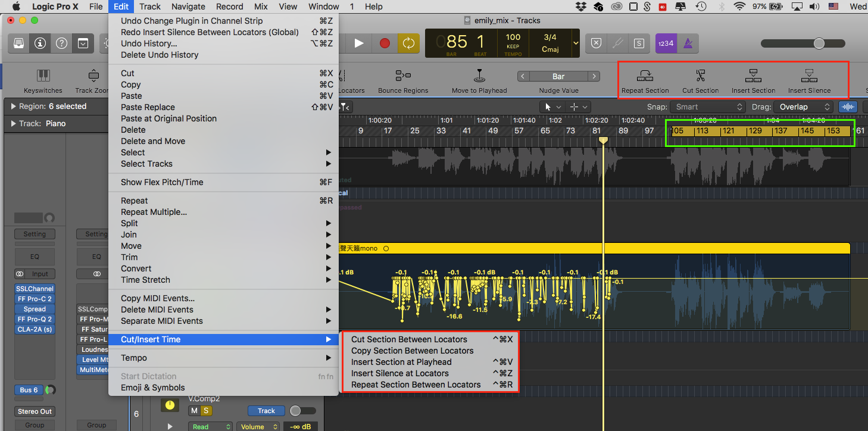Click the stereo link icon beside Input
The height and width of the screenshot is (431, 868).
click(20, 274)
